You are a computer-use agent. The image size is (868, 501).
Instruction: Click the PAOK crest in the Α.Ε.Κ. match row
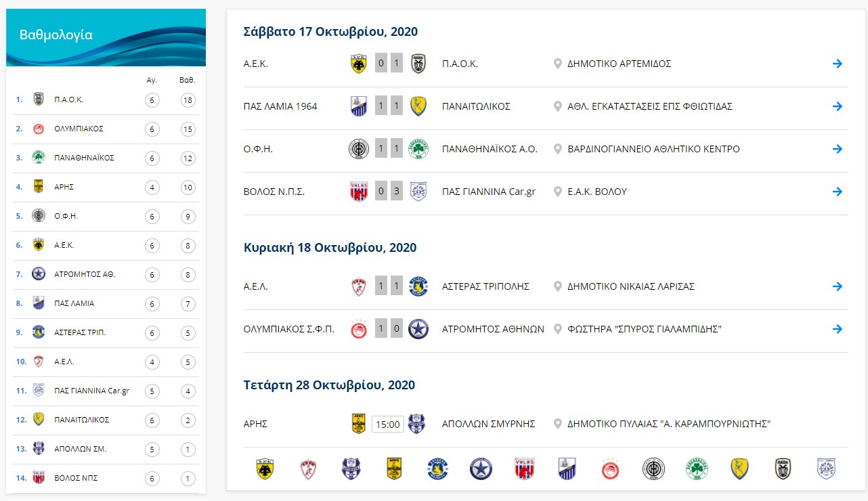point(418,64)
